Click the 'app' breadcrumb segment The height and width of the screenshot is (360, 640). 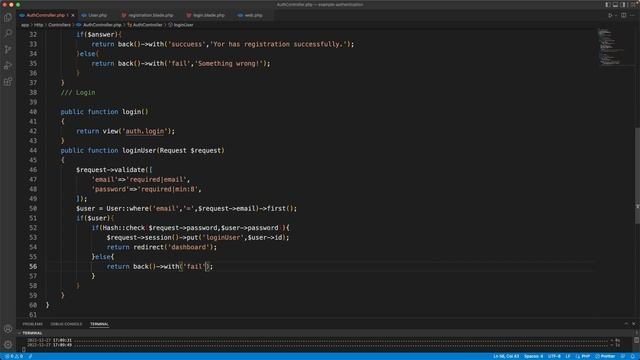(x=25, y=25)
